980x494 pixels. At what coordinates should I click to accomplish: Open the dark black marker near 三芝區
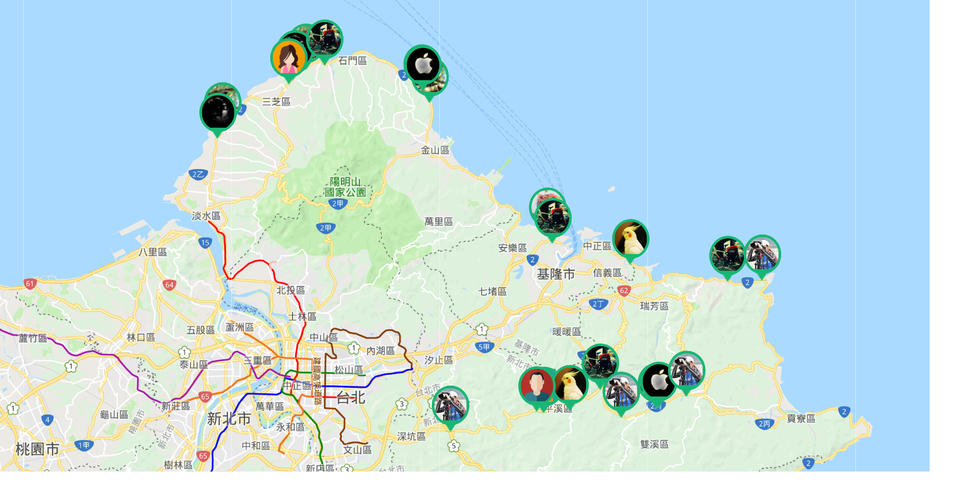218,113
